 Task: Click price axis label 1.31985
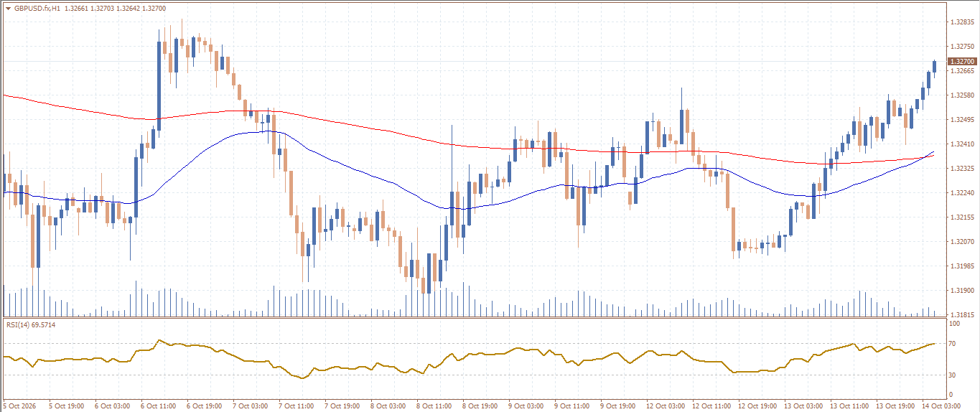pyautogui.click(x=961, y=266)
